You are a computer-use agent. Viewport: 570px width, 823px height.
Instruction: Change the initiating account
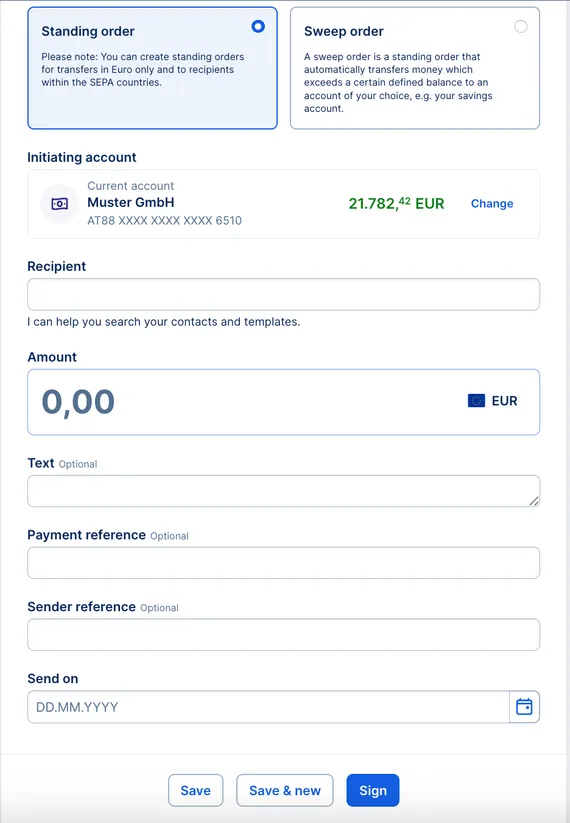coord(492,204)
